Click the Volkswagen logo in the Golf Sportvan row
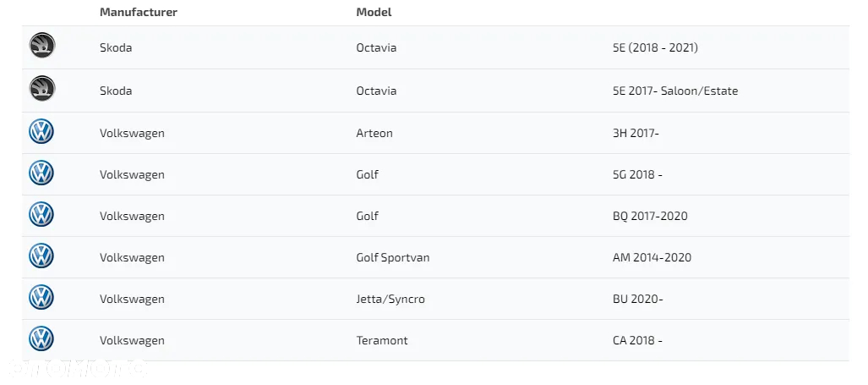 click(41, 256)
